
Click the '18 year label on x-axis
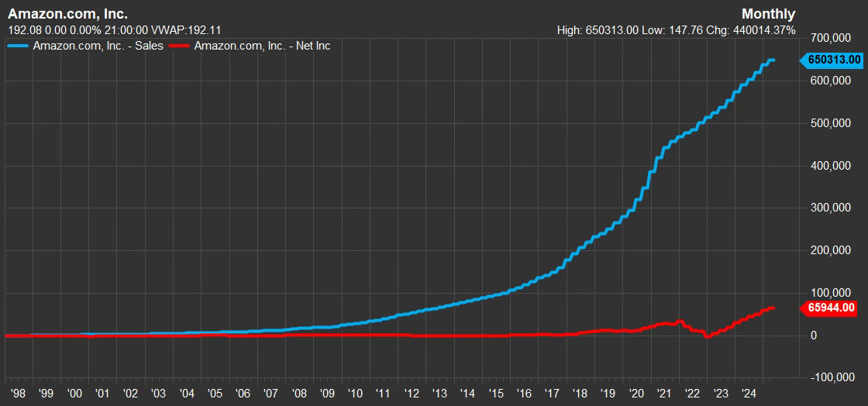tap(580, 394)
